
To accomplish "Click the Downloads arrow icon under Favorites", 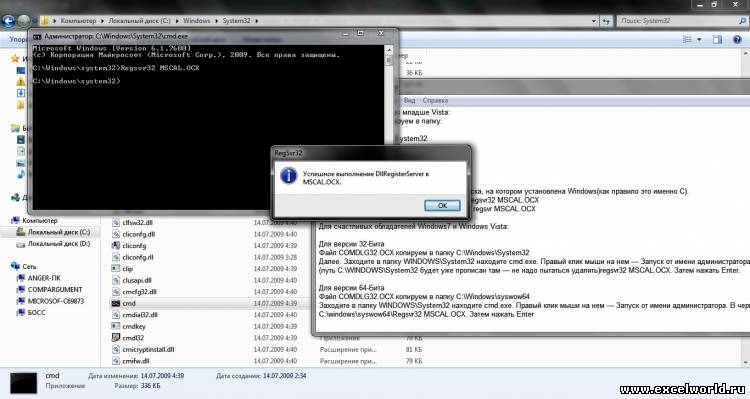I will pyautogui.click(x=21, y=93).
